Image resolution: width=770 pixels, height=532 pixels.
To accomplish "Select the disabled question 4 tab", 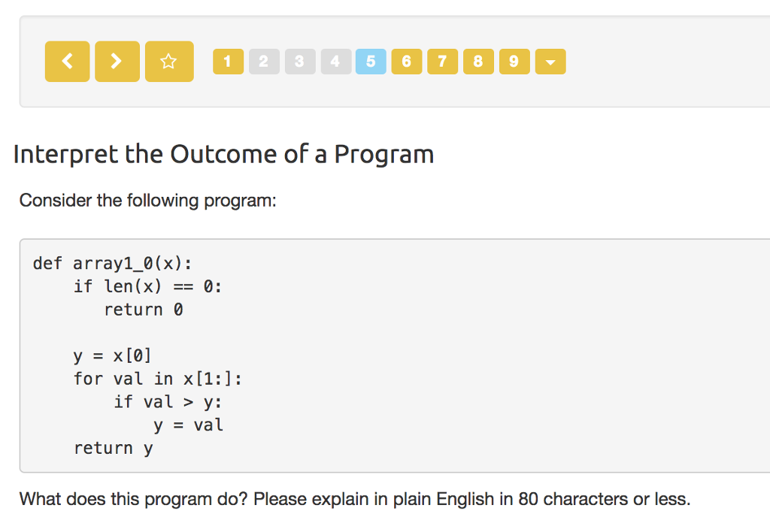I will tap(335, 62).
